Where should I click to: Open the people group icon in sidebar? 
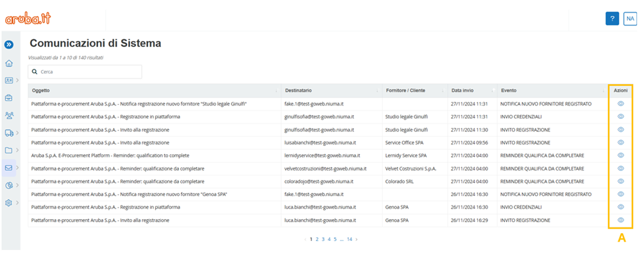8,115
